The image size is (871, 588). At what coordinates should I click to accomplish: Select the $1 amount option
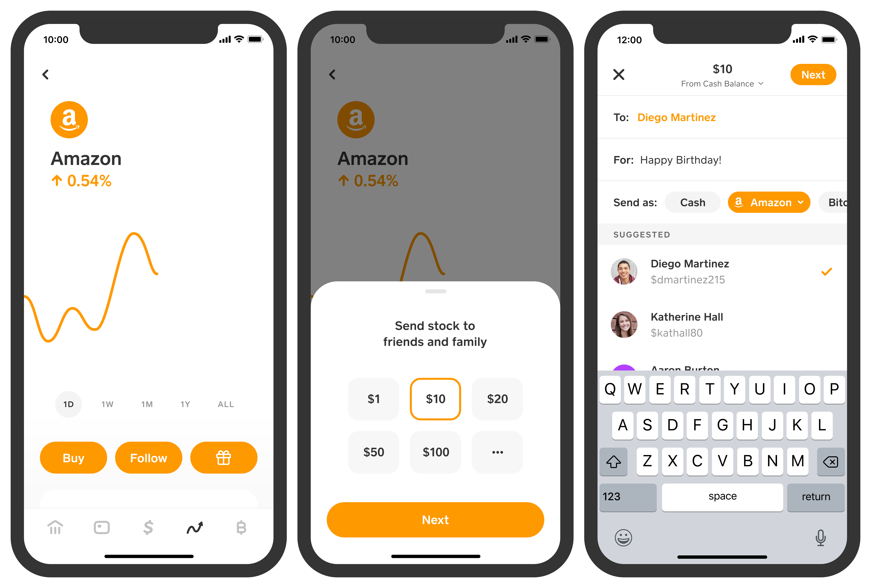[x=373, y=398]
